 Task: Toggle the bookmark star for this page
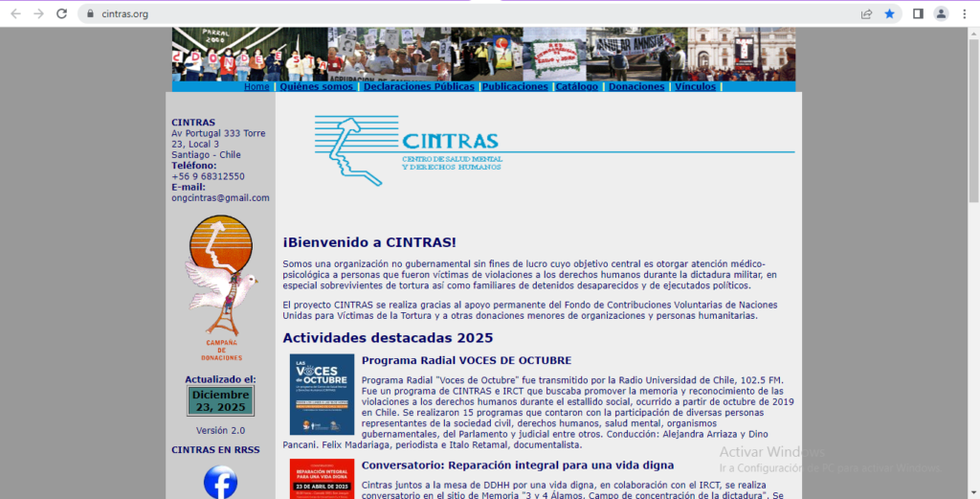[x=889, y=13]
